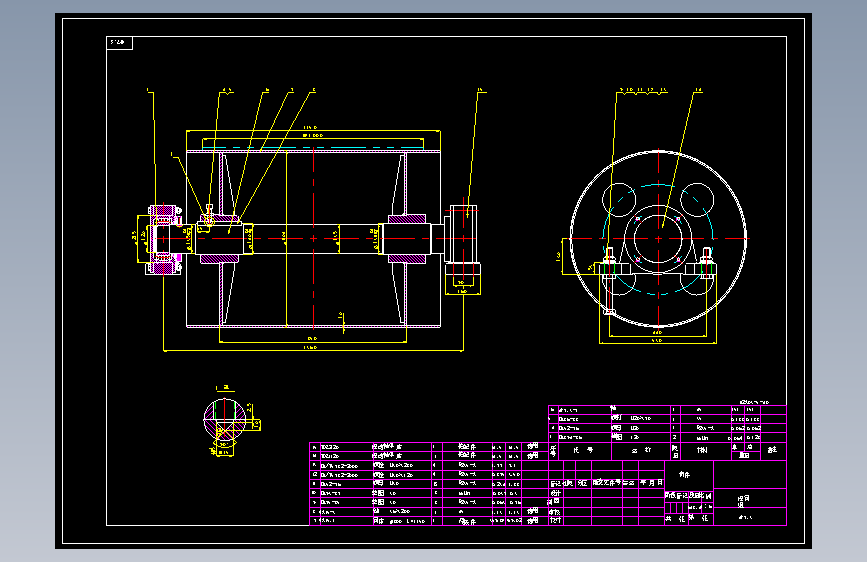Click the circular drum side view
The height and width of the screenshot is (562, 867).
(658, 239)
